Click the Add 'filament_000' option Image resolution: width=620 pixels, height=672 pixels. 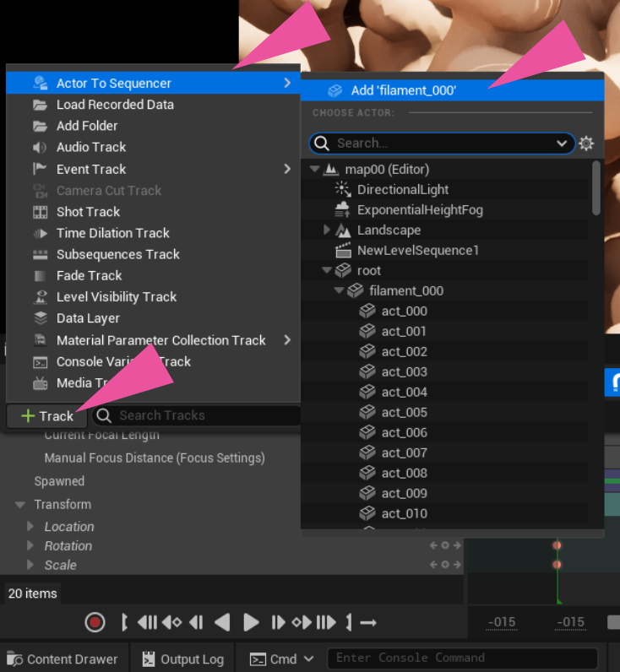[403, 90]
